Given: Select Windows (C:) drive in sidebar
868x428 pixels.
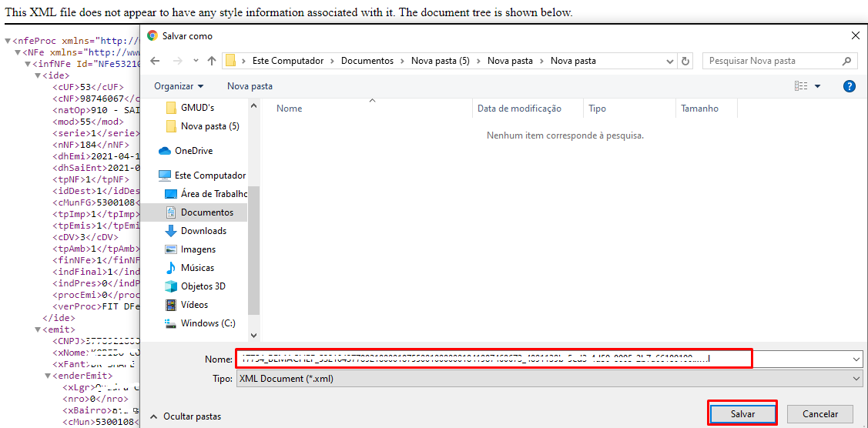Looking at the screenshot, I should [x=199, y=323].
